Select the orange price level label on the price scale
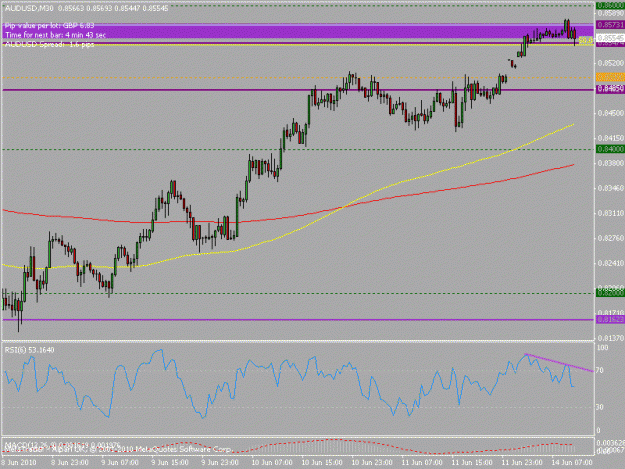625x469 pixels. (610, 77)
